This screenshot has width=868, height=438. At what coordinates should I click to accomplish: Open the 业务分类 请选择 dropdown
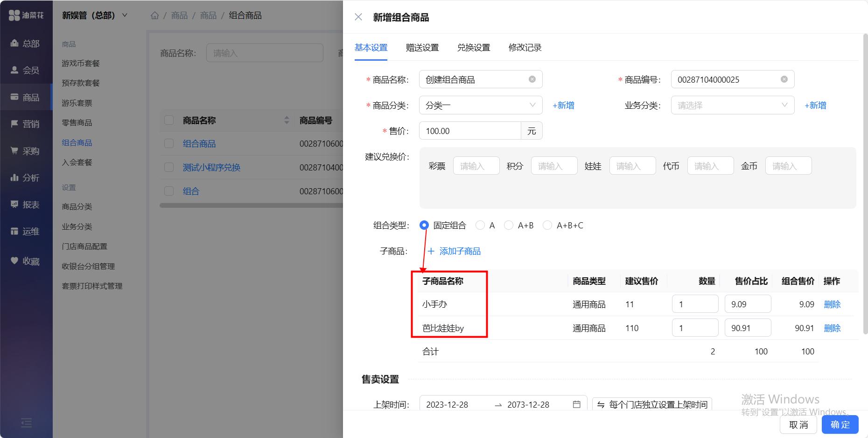(x=733, y=105)
